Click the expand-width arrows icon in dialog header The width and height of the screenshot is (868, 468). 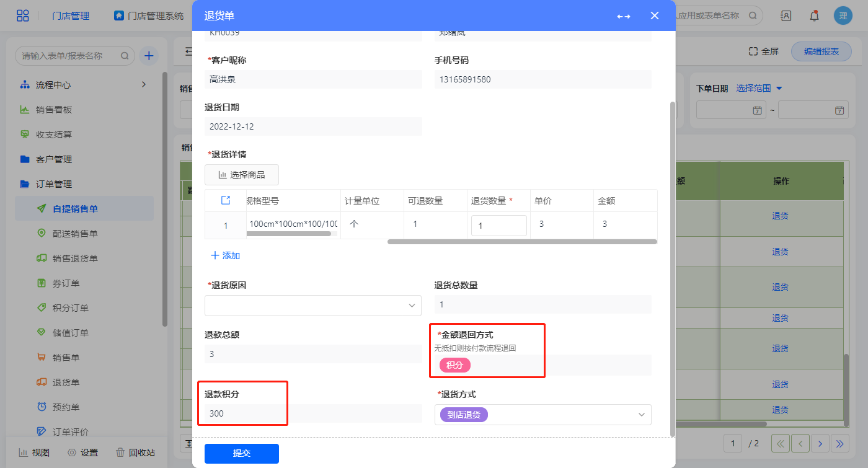click(x=624, y=16)
